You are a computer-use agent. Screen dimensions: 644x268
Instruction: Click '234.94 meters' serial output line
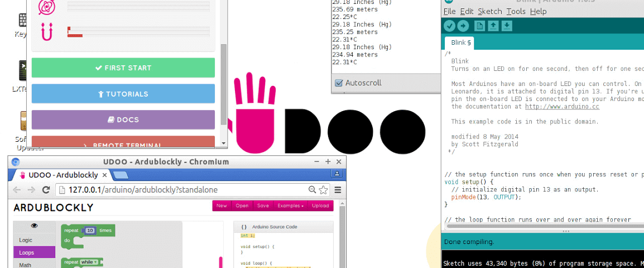tap(355, 55)
